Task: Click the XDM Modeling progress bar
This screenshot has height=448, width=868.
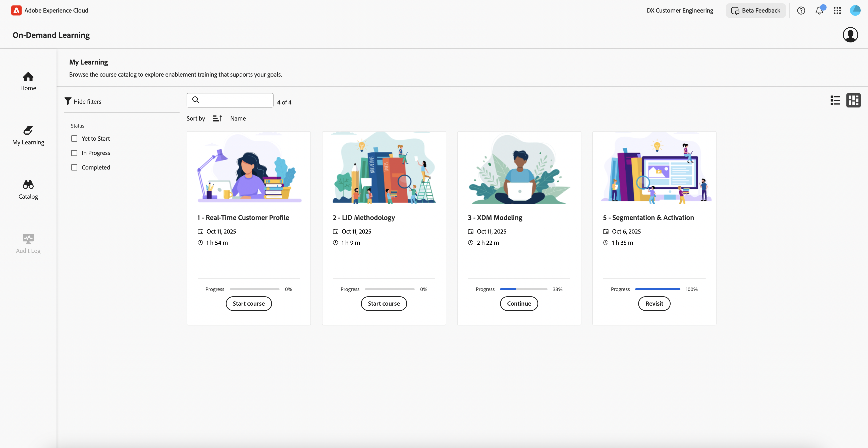Action: point(523,289)
